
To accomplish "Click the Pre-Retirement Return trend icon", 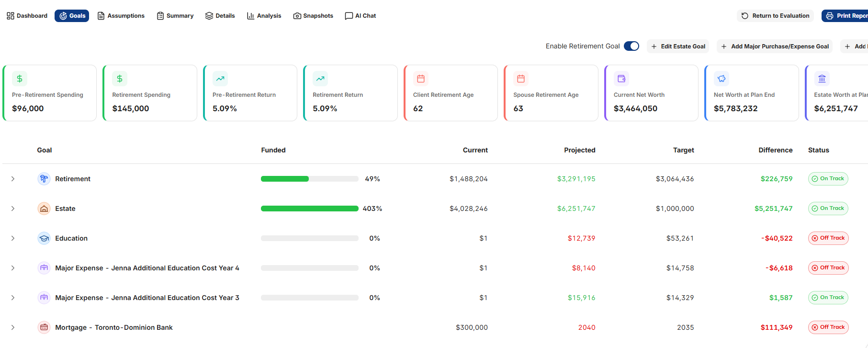I will point(220,79).
